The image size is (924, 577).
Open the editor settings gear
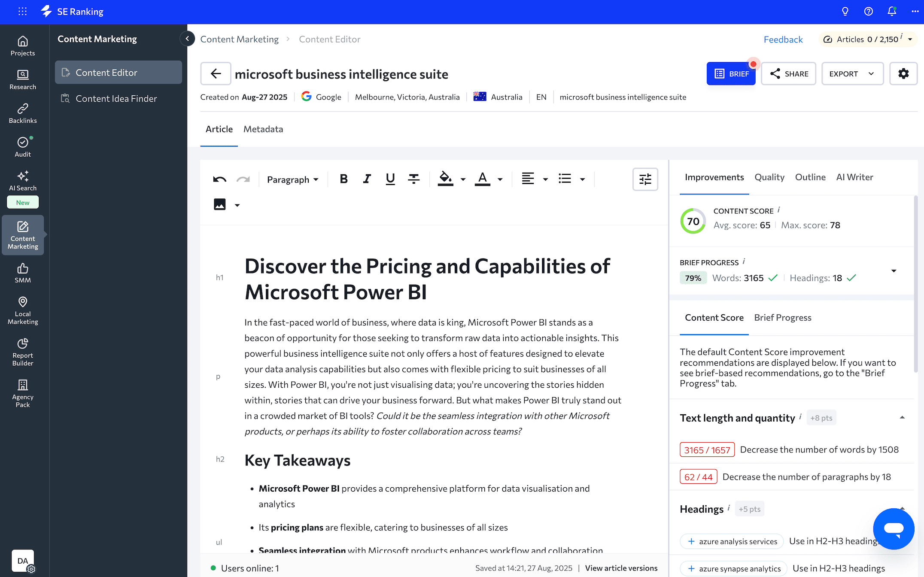pos(903,73)
